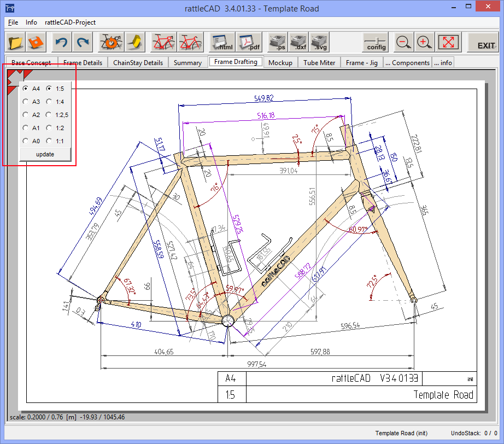
Task: Click the first red bicycle frame icon
Action: click(x=163, y=42)
